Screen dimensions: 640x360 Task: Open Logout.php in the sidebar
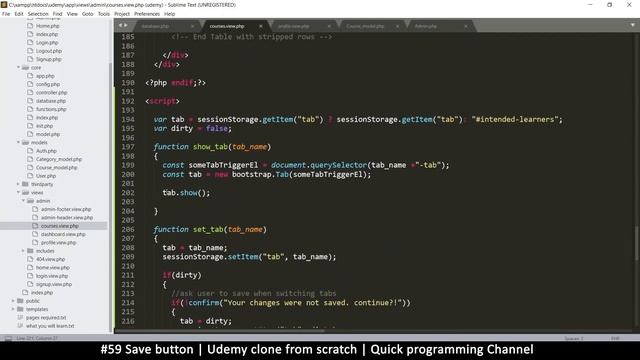coord(49,51)
